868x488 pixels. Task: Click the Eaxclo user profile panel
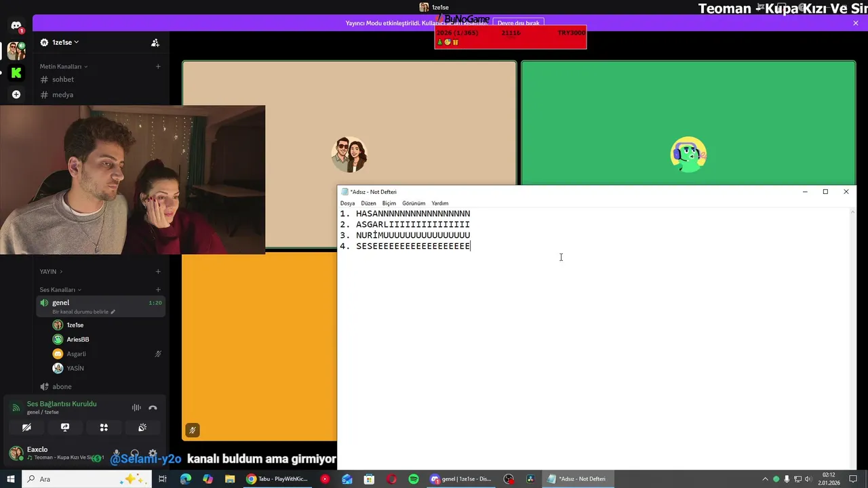click(x=56, y=453)
